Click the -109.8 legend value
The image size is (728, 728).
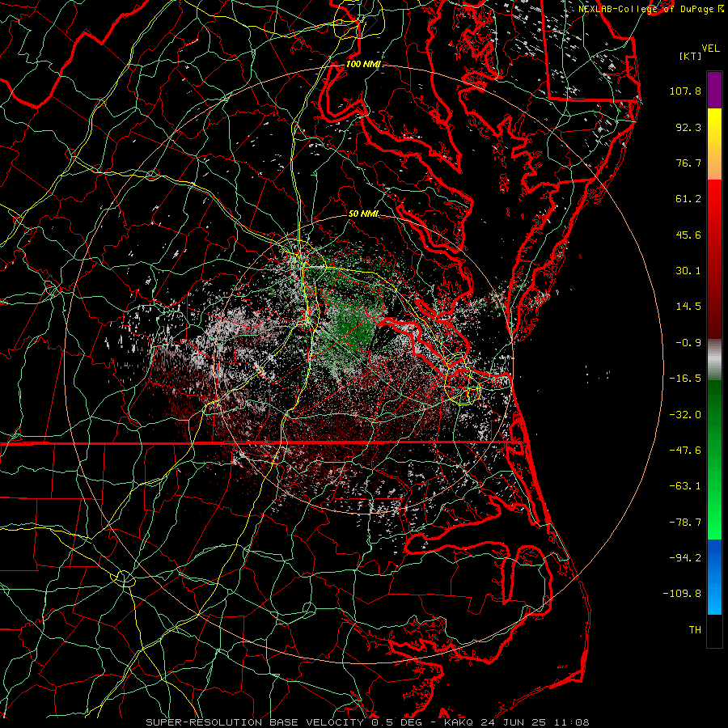pos(682,594)
